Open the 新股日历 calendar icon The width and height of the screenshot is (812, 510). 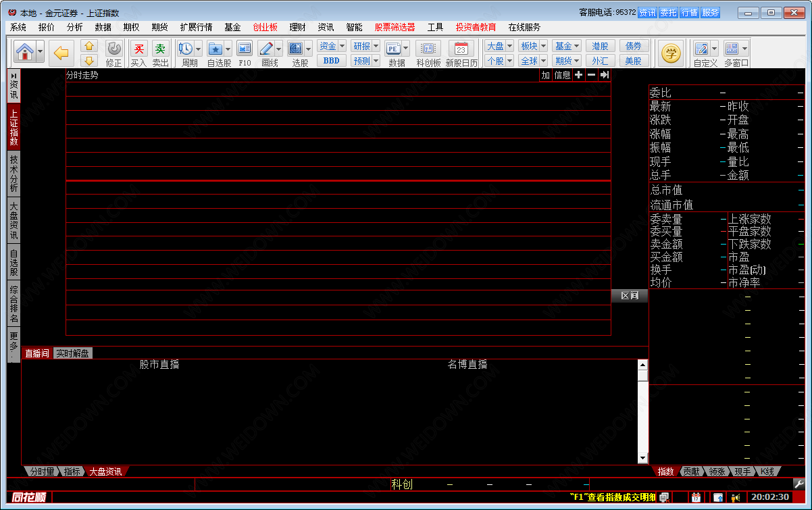coord(461,49)
